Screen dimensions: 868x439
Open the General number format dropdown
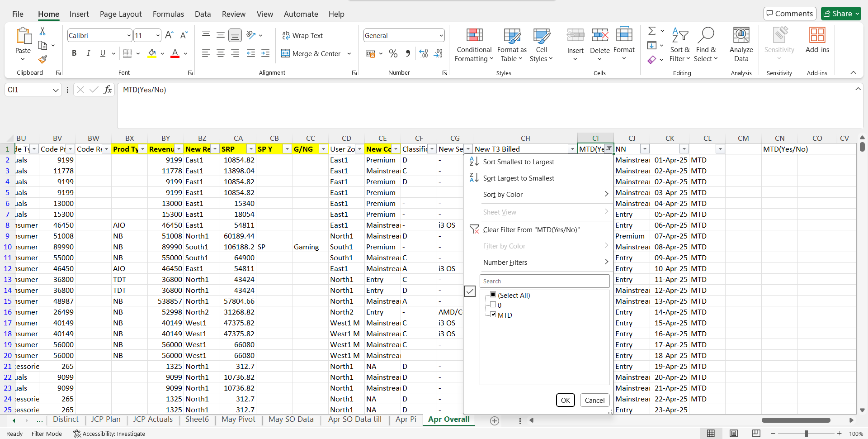click(441, 35)
